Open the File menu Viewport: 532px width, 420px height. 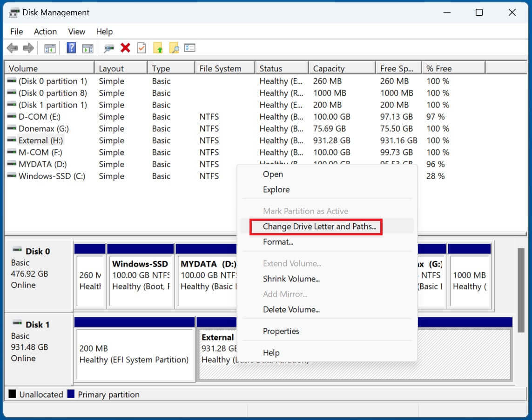(16, 32)
